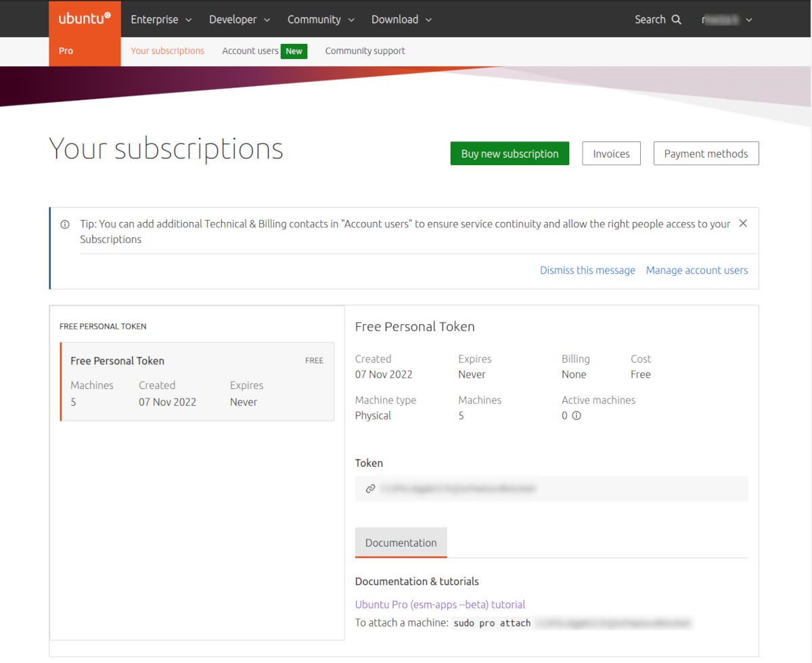Image resolution: width=812 pixels, height=663 pixels.
Task: Click the Search magnifier icon
Action: 676,20
